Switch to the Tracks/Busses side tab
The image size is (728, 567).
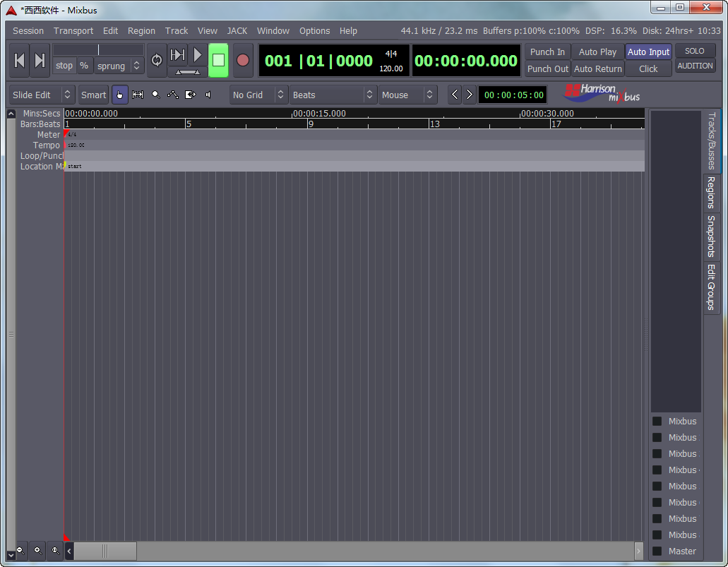711,141
